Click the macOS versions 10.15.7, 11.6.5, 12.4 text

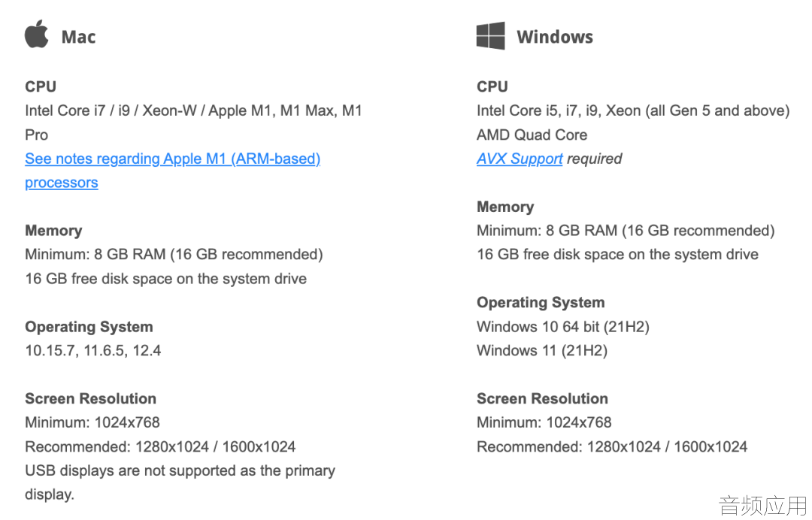[93, 351]
